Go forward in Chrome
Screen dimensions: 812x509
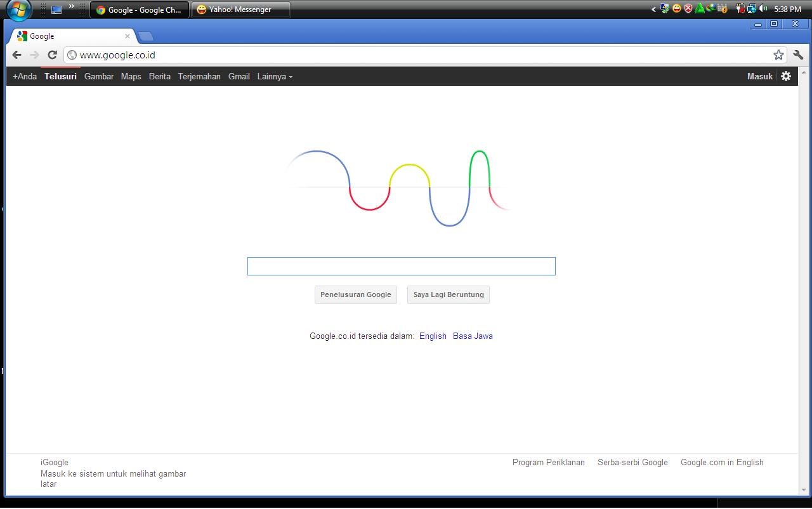point(35,55)
